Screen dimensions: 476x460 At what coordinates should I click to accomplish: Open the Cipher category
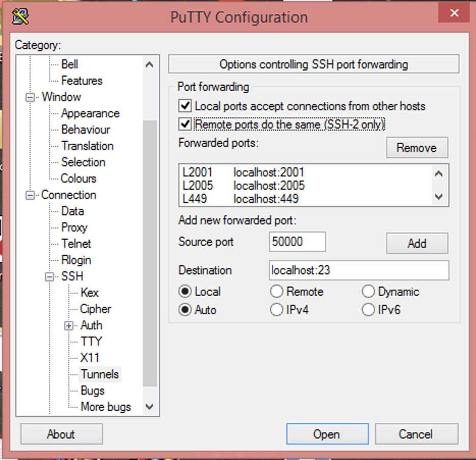point(96,309)
